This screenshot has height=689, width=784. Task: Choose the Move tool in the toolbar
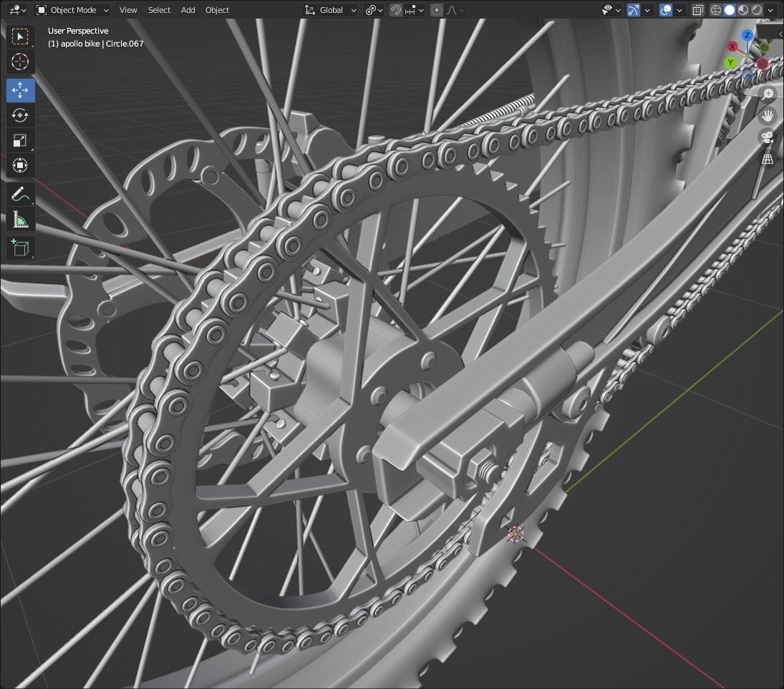[20, 90]
